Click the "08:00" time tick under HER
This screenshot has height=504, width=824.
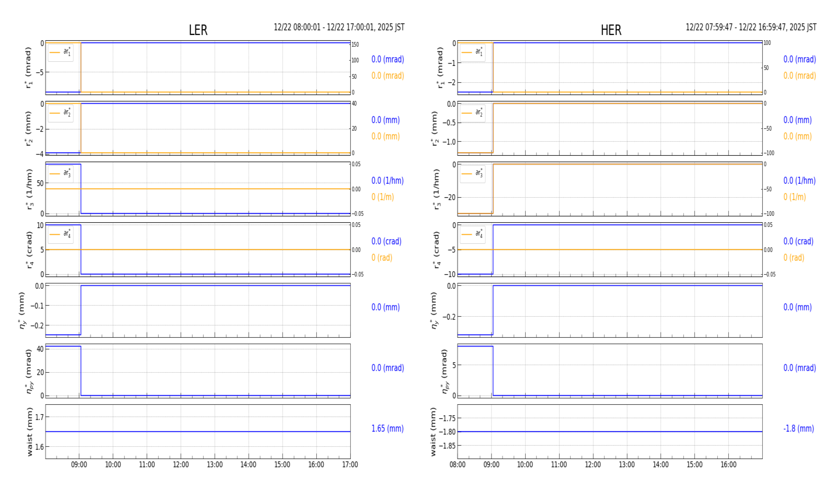pyautogui.click(x=458, y=465)
